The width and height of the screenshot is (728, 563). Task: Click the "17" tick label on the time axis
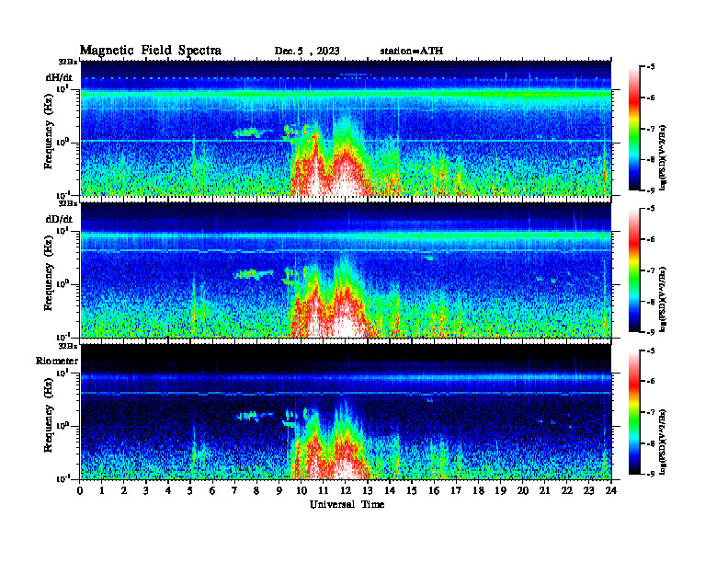(456, 490)
